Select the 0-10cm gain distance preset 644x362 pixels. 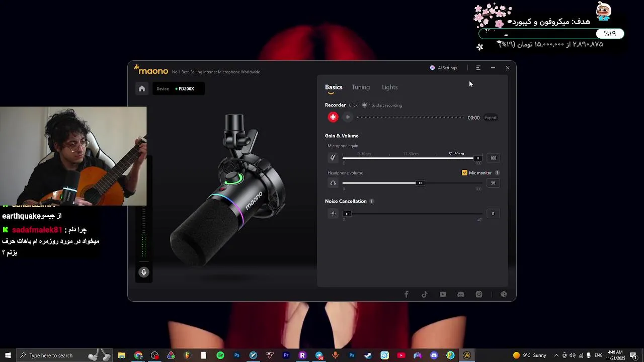(364, 154)
